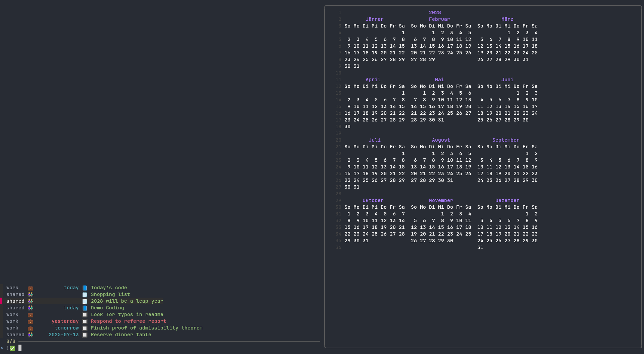Click the green checkmark in the search prompt

point(12,348)
